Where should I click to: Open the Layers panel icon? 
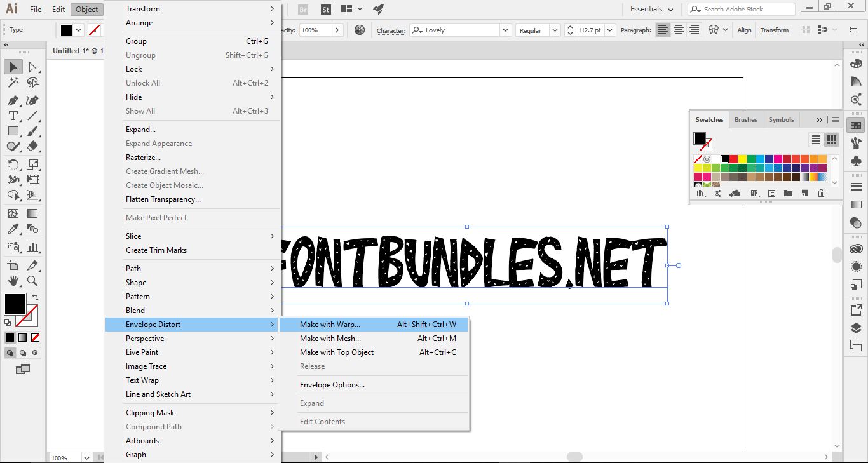[856, 328]
